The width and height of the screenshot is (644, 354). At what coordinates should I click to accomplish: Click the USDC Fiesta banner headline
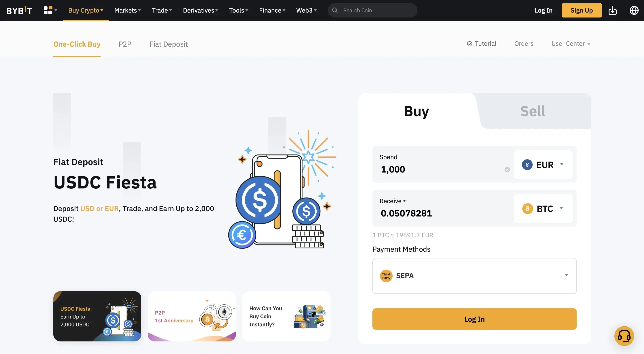pyautogui.click(x=105, y=182)
